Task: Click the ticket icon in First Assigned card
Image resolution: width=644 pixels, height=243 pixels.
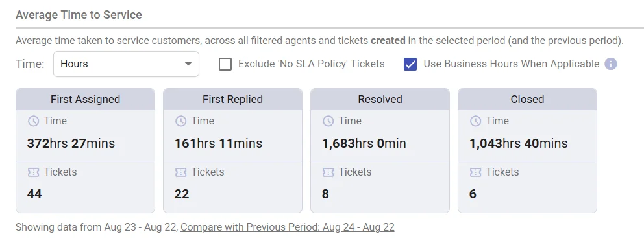Action: point(33,172)
